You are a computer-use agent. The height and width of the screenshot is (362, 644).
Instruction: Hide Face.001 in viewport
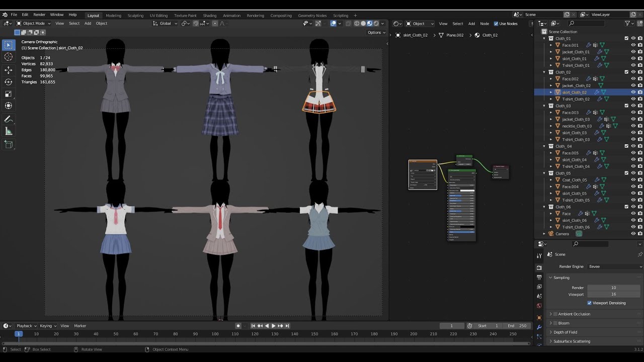pyautogui.click(x=633, y=45)
